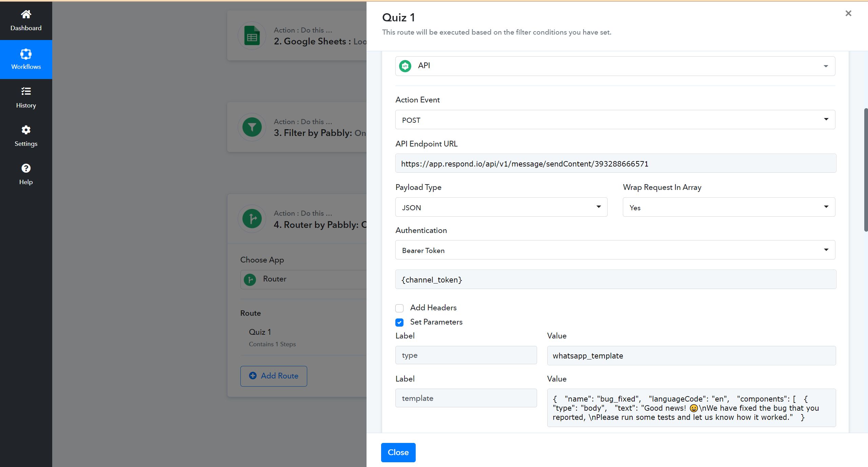868x467 pixels.
Task: Click the 'type' label input field
Action: coord(466,355)
